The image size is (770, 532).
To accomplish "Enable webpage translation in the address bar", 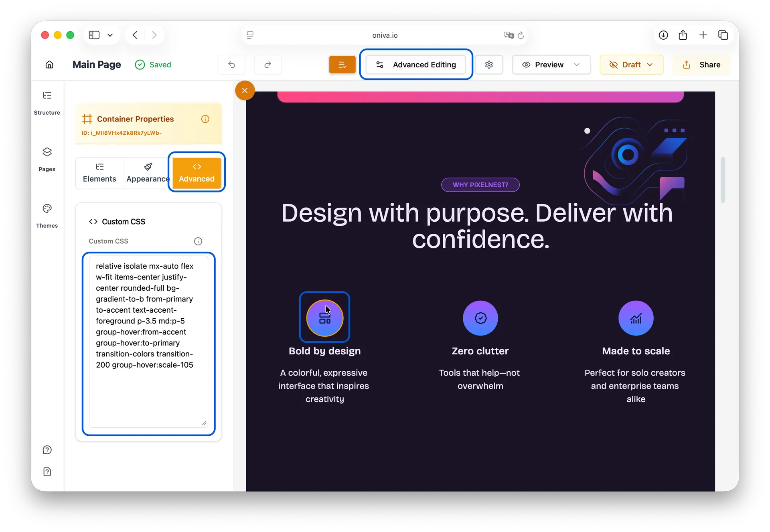I will tap(508, 35).
